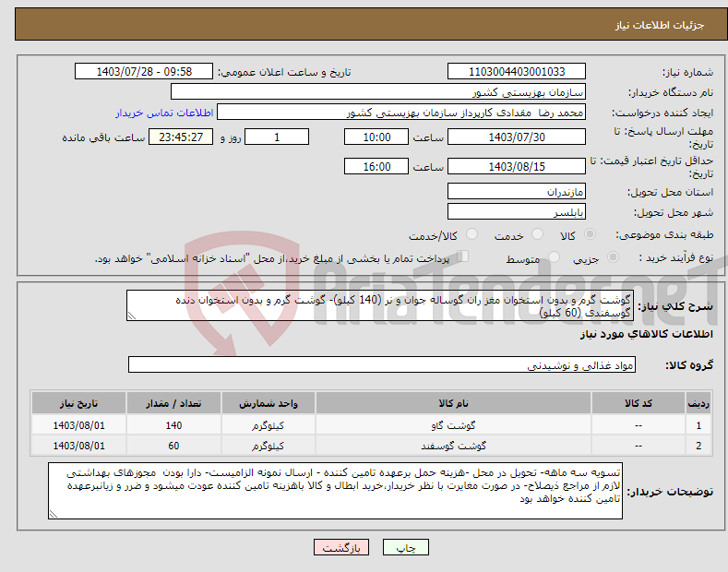Select the کالا/خدمت radio button
The image size is (728, 572).
point(471,234)
